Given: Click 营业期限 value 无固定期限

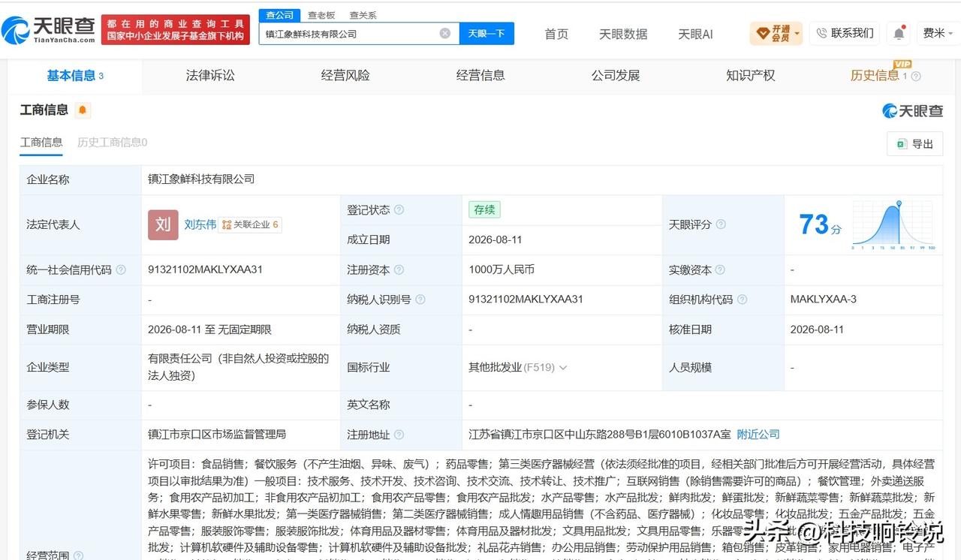Looking at the screenshot, I should pyautogui.click(x=245, y=330).
